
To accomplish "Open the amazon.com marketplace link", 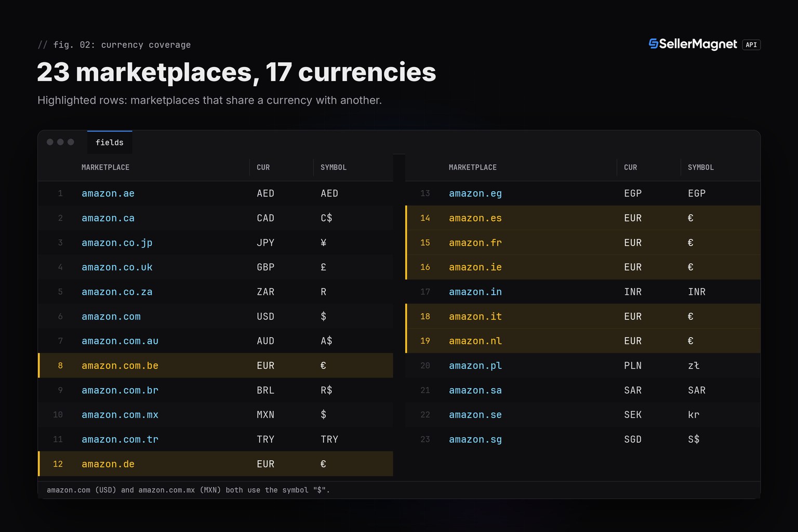I will pos(111,316).
